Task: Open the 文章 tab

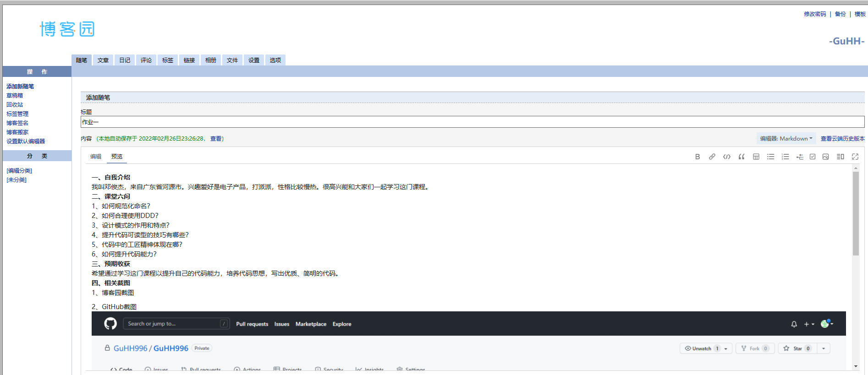Action: pyautogui.click(x=103, y=60)
